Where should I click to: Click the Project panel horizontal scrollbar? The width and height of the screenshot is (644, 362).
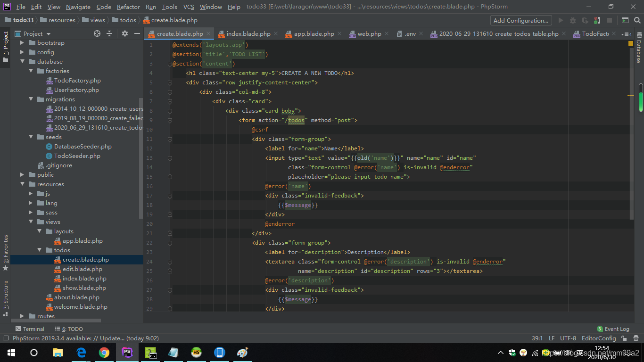pyautogui.click(x=56, y=321)
